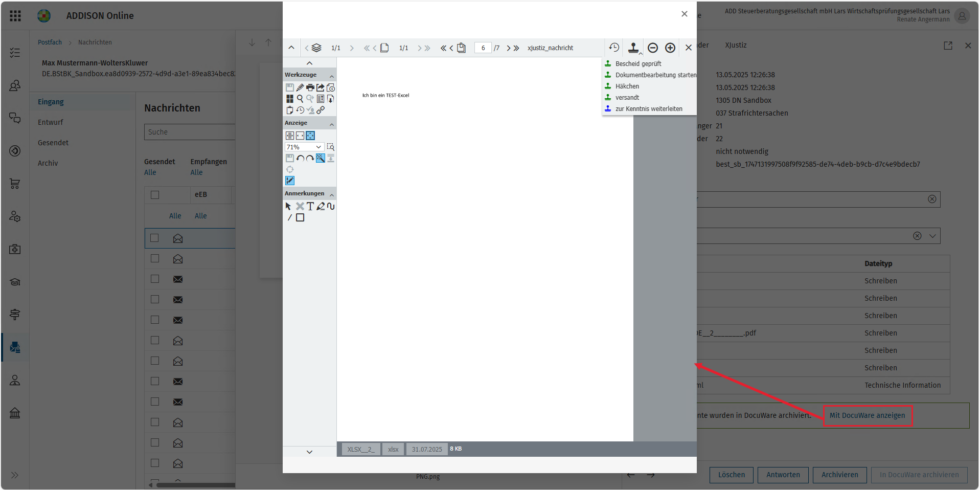Open the dropdown arrow in right detail field
Image resolution: width=980 pixels, height=490 pixels.
click(x=932, y=236)
